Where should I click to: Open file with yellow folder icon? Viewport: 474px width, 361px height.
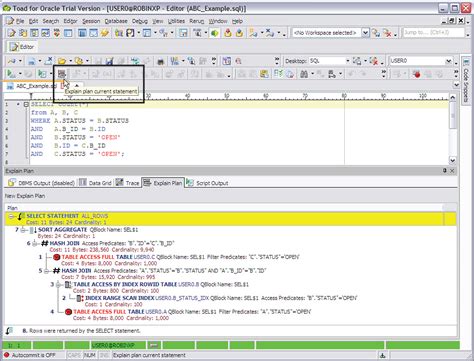pos(62,61)
